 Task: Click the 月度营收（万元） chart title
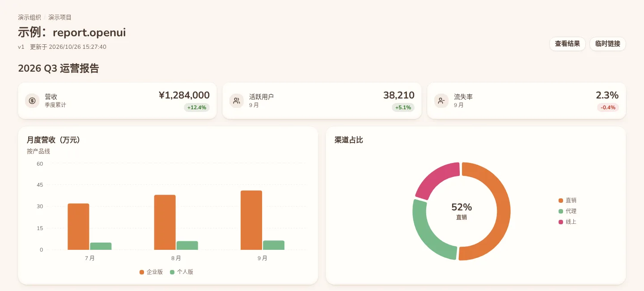coord(53,140)
